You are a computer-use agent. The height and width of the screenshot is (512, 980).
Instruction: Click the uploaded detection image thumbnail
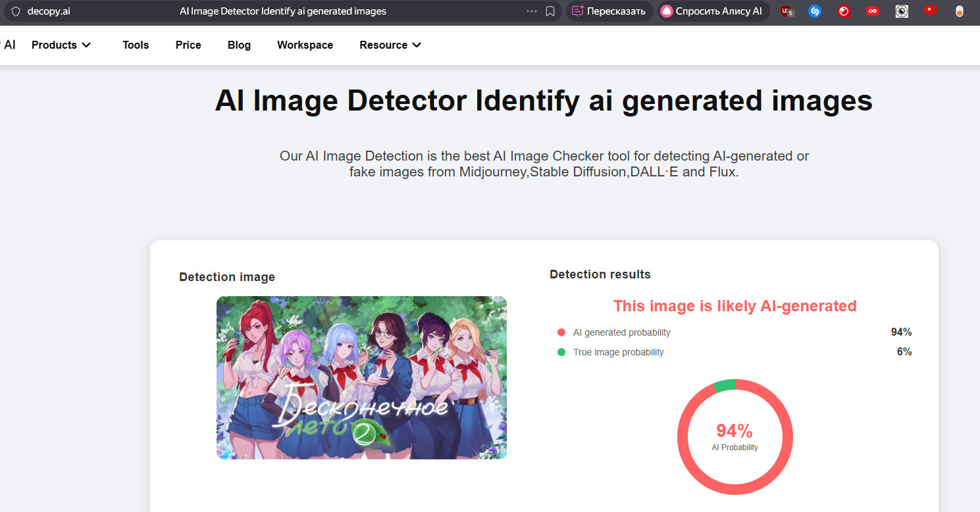(361, 378)
